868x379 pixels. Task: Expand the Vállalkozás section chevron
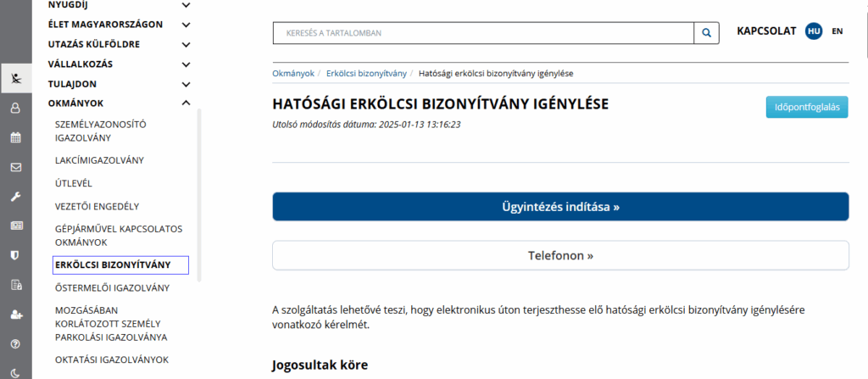point(186,64)
